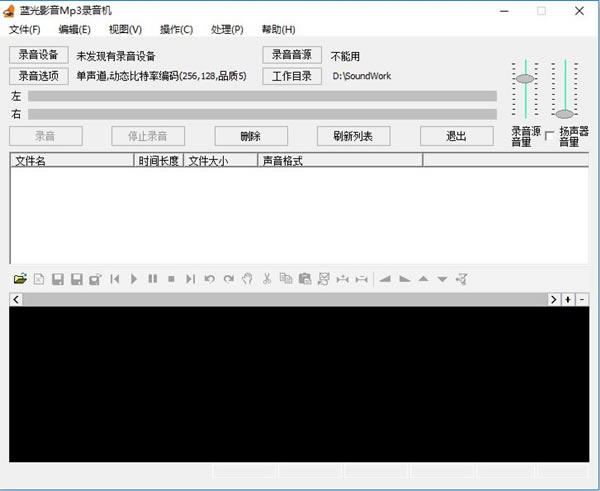Screen dimensions: 600x491
Task: Click the copy icon
Action: pos(286,278)
